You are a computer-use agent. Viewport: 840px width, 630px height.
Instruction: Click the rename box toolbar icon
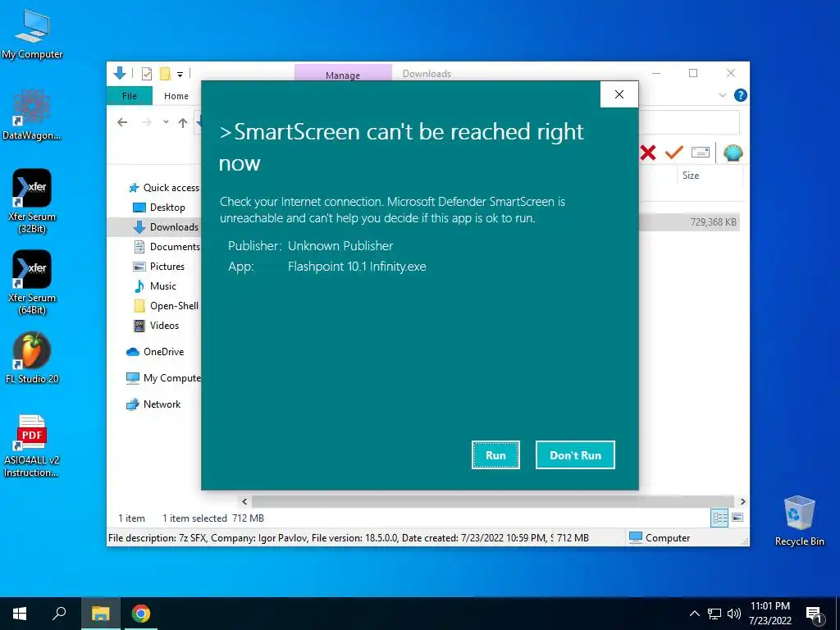[x=701, y=153]
